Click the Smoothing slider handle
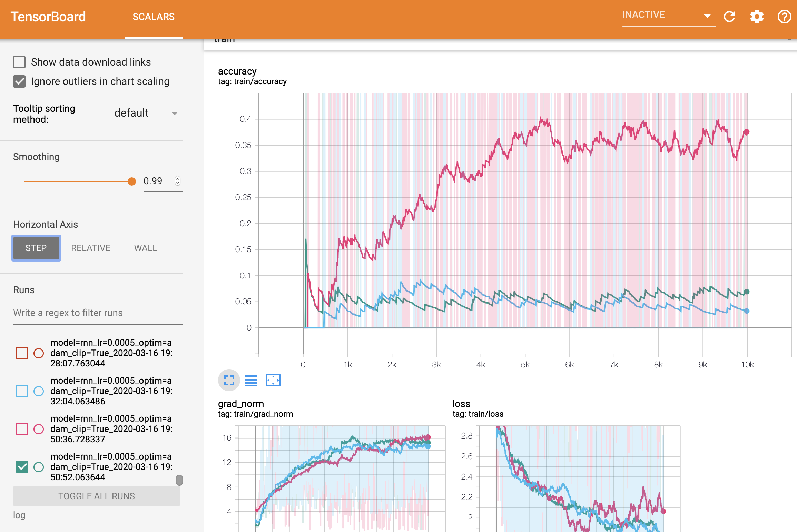The width and height of the screenshot is (797, 532). click(132, 181)
